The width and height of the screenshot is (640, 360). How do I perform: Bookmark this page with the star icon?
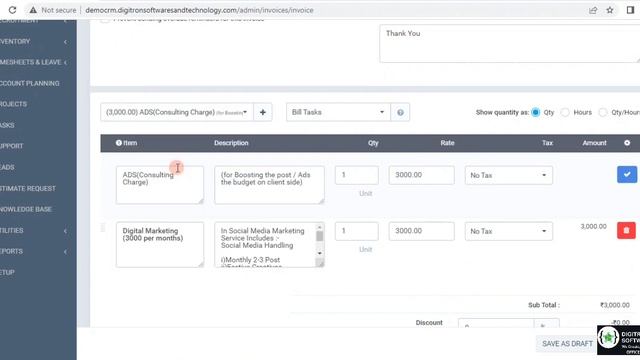[610, 10]
